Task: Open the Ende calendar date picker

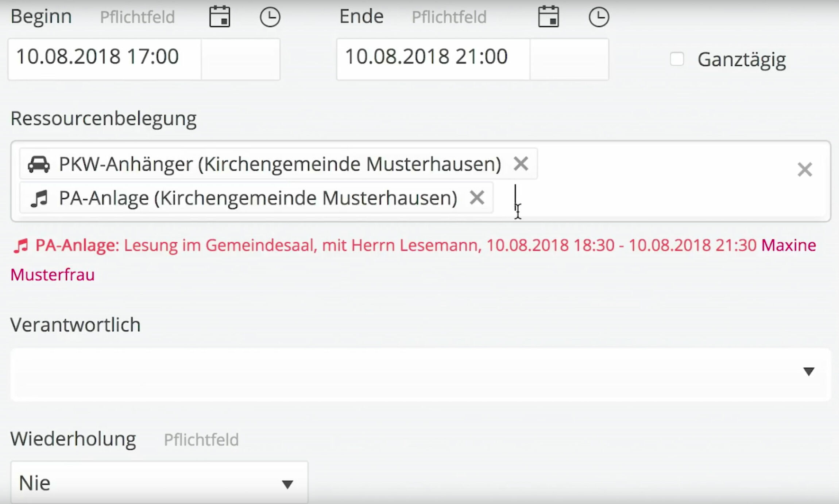Action: (549, 17)
